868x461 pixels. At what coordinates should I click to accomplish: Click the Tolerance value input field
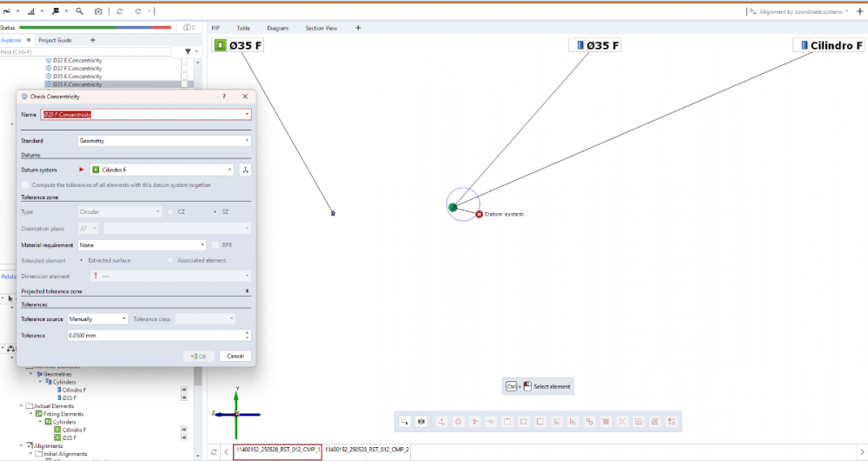[x=156, y=335]
